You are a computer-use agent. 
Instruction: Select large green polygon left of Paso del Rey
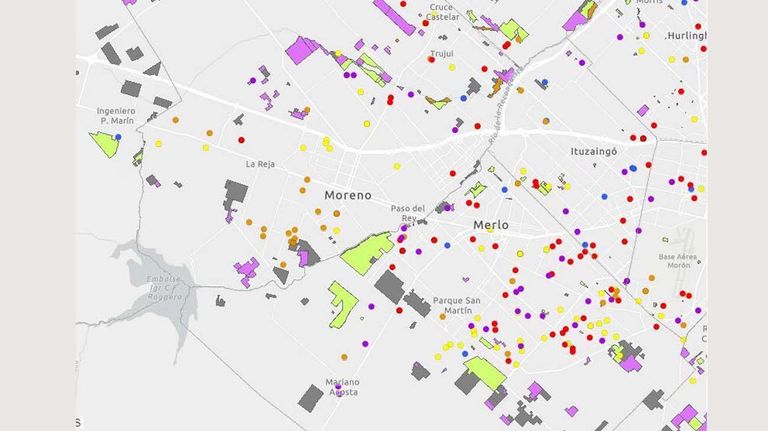click(367, 253)
